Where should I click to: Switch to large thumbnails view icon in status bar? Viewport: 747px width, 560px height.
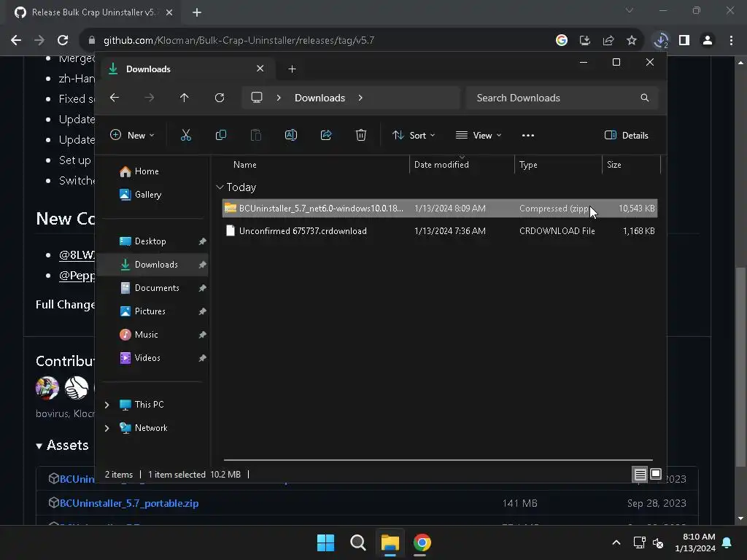click(x=656, y=474)
